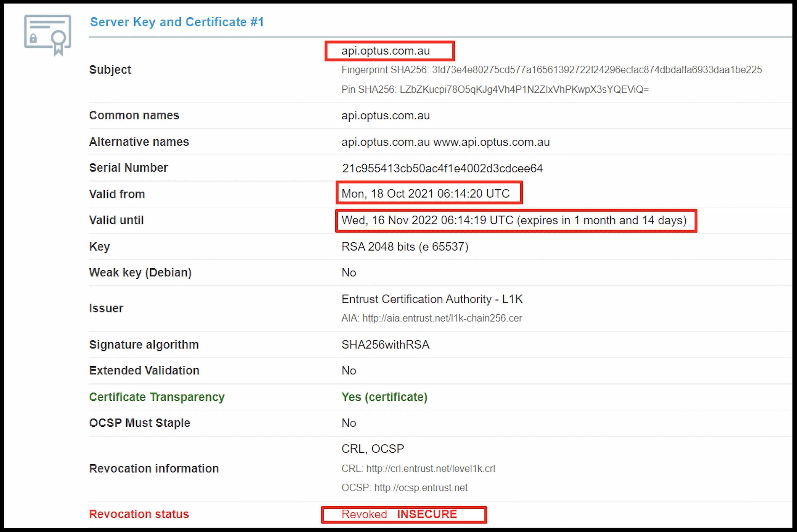This screenshot has height=532, width=797.
Task: Select the CRL level1k.crl URL line
Action: tap(418, 469)
